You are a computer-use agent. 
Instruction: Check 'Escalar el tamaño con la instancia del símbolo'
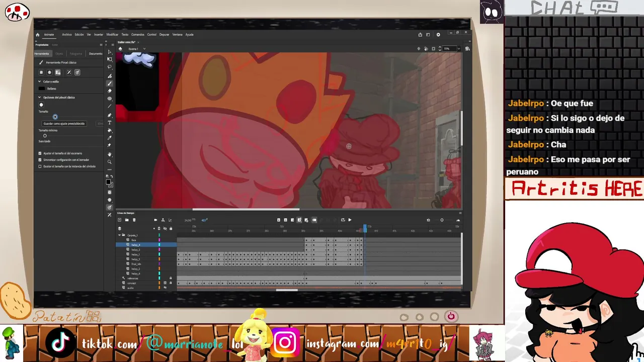coord(40,166)
